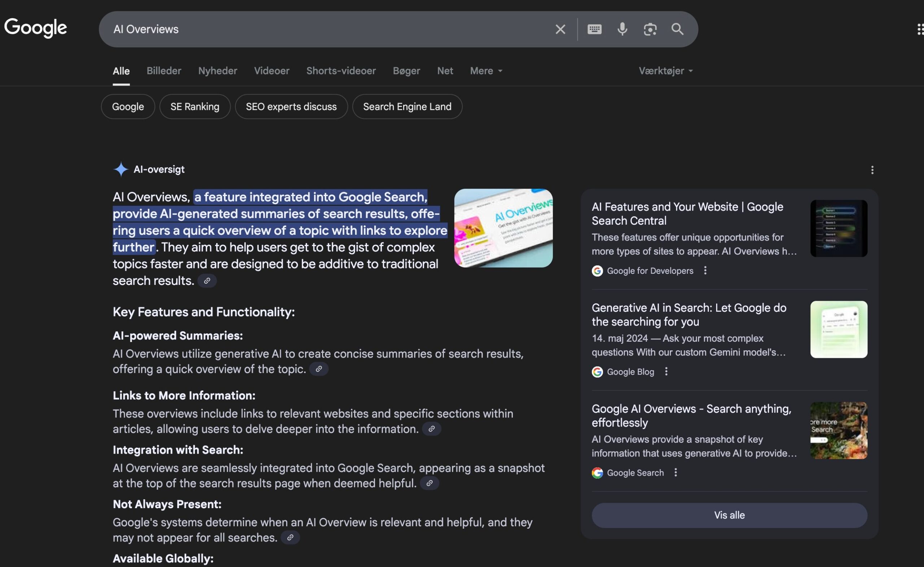Open dark thumbnail beside AI Features result
This screenshot has height=567, width=924.
point(838,229)
